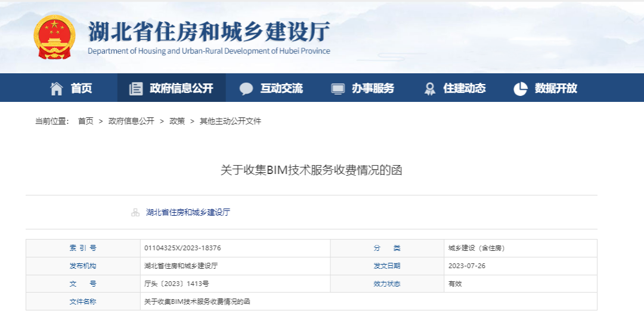Click 湖北省住房和城乡建设厅 in the 发布机构 row
Image resolution: width=644 pixels, height=320 pixels.
pyautogui.click(x=181, y=266)
